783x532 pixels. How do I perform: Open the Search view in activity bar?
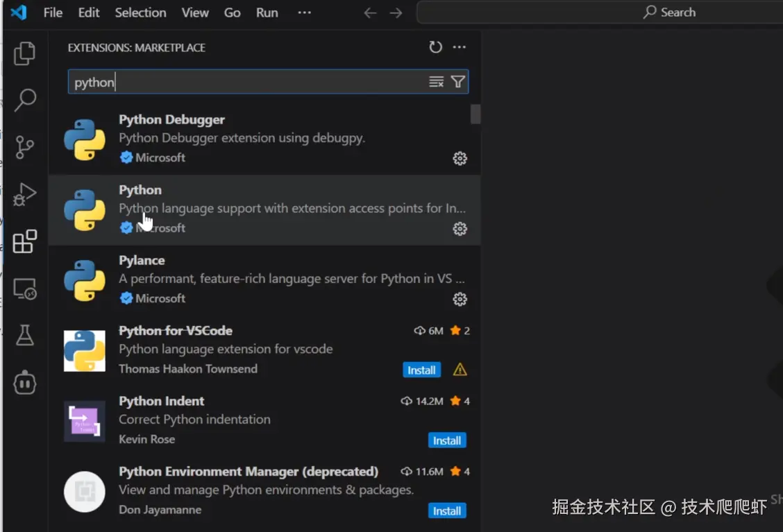click(24, 100)
